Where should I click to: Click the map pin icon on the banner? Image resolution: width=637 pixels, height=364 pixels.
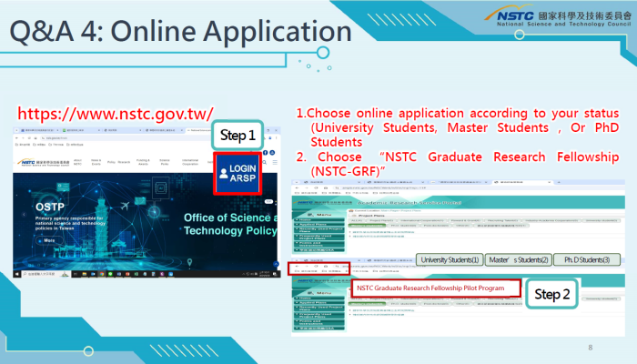click(x=189, y=262)
